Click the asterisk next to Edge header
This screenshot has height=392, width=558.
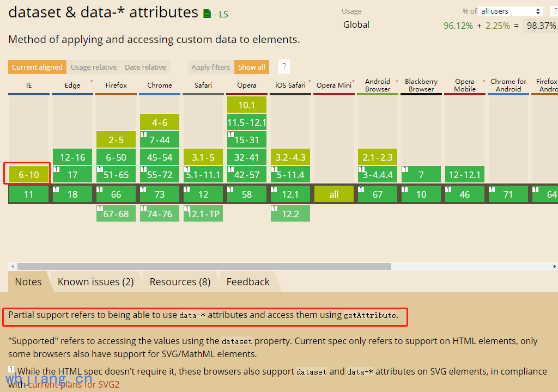coord(92,82)
